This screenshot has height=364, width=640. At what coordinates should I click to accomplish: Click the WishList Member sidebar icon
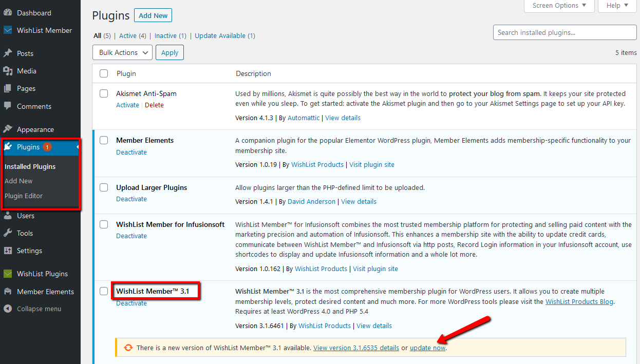[8, 30]
